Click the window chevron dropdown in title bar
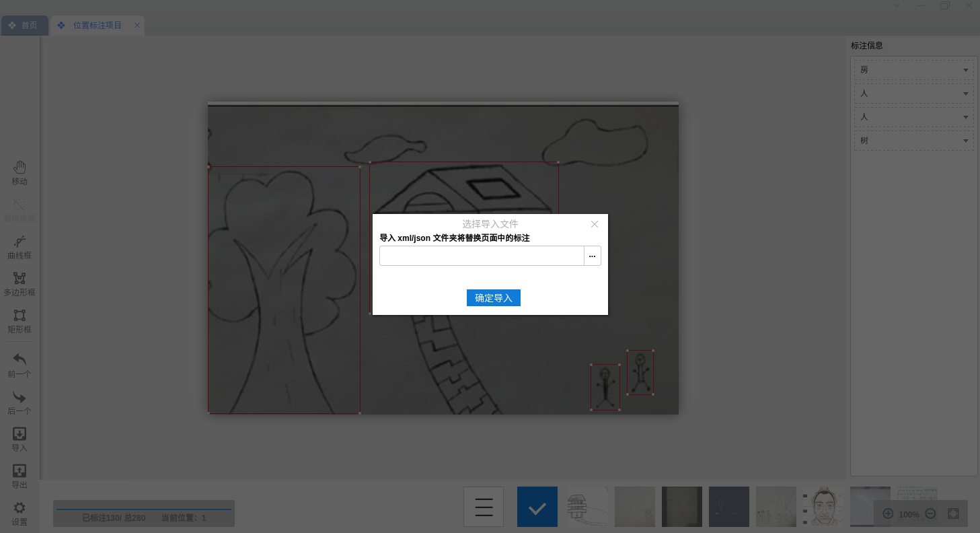 897,6
